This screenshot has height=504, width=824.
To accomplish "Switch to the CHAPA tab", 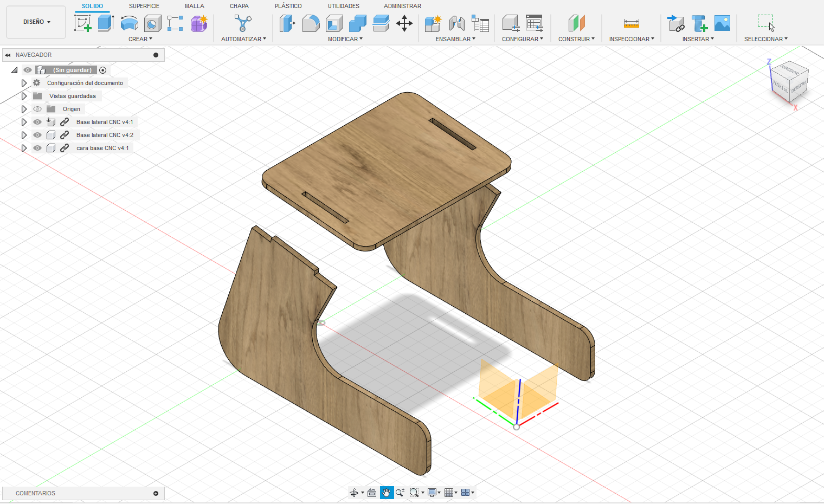I will (239, 6).
